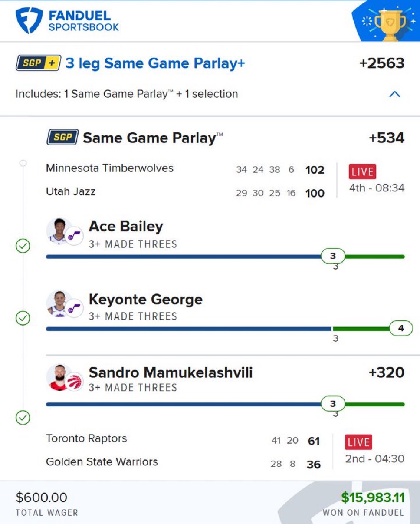Screen dimensions: 420x524
Task: Click the Minnesota Timberwolves team name
Action: pos(109,168)
